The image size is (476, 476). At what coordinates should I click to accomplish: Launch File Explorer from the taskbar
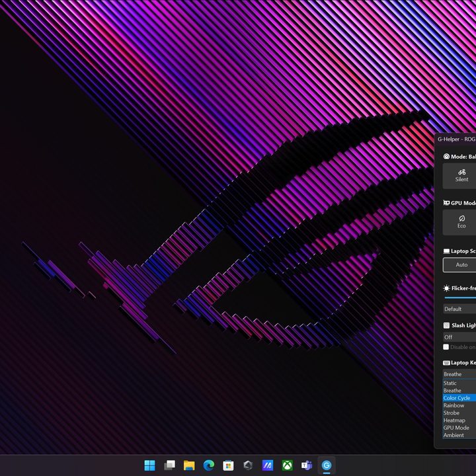click(189, 465)
